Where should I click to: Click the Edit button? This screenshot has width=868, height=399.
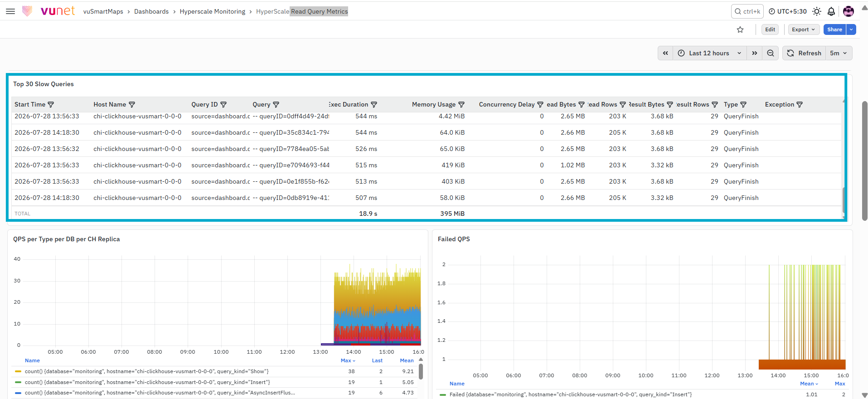770,29
